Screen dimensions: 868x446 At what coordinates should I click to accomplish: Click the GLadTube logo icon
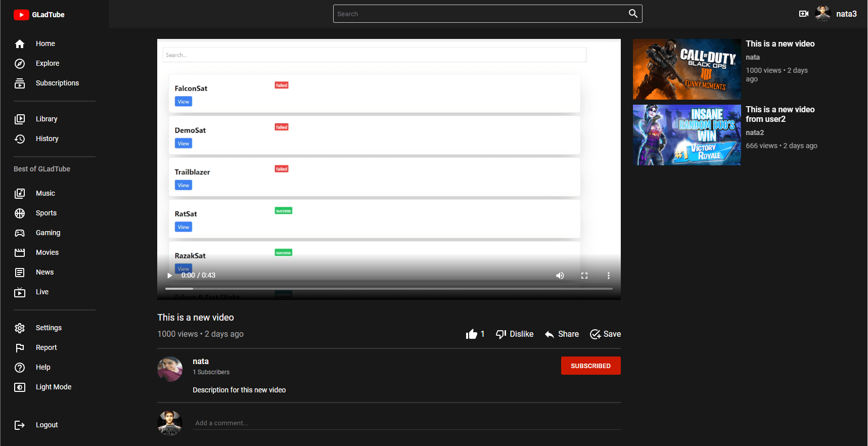coord(21,15)
